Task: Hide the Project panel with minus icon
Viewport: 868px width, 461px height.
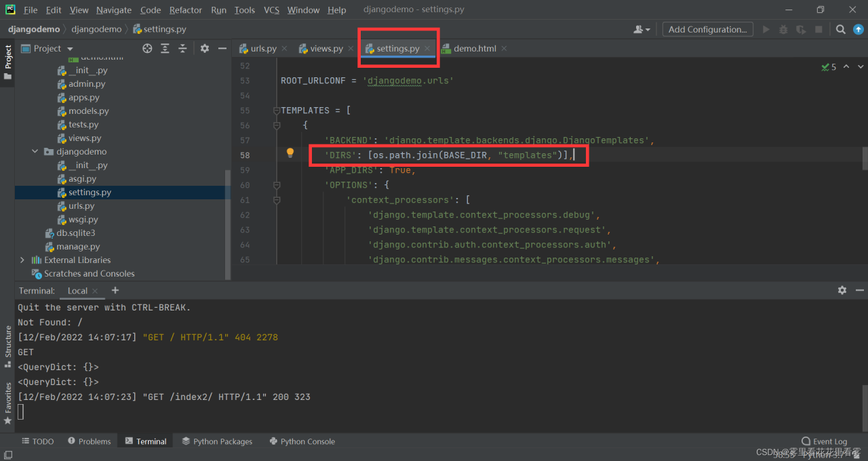Action: pyautogui.click(x=221, y=48)
